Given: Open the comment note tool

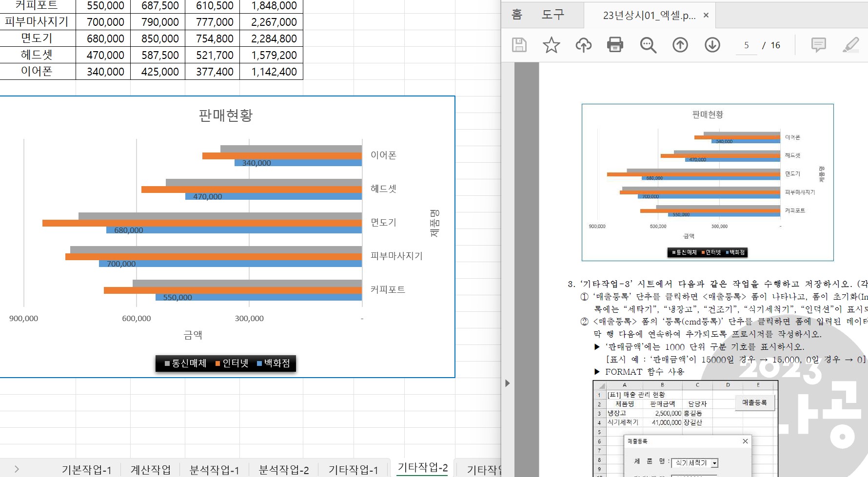Looking at the screenshot, I should point(818,45).
